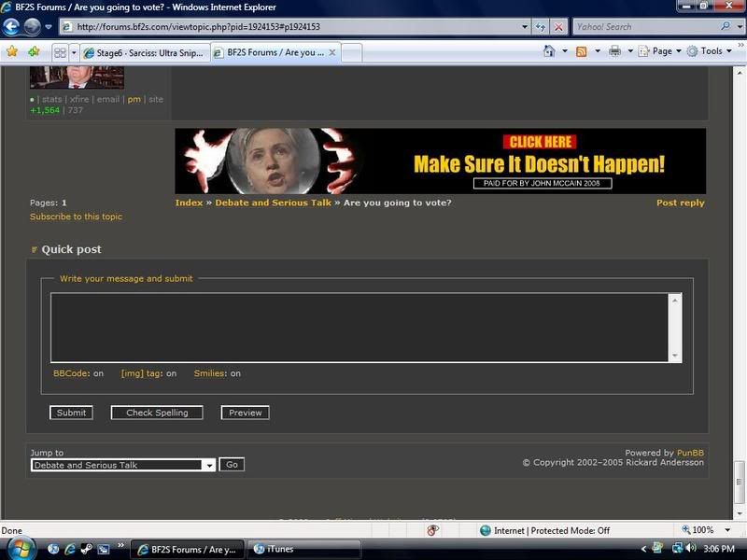Open the Quick Tabs grid icon
747x560 pixels.
[60, 52]
